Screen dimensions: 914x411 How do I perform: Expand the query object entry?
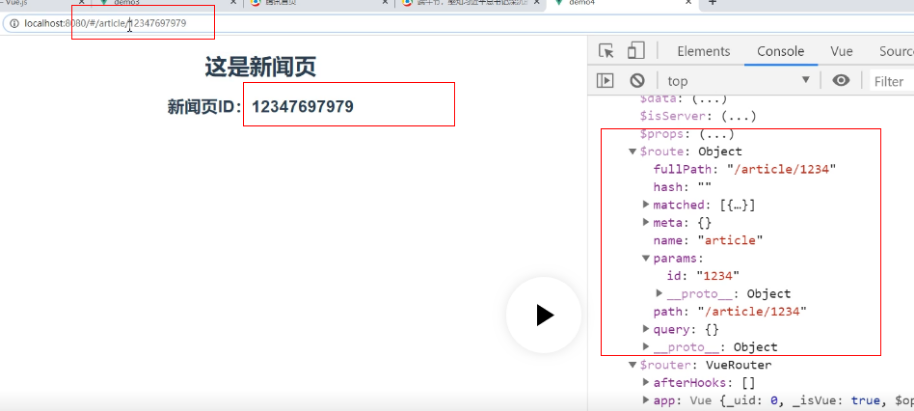[x=645, y=329]
